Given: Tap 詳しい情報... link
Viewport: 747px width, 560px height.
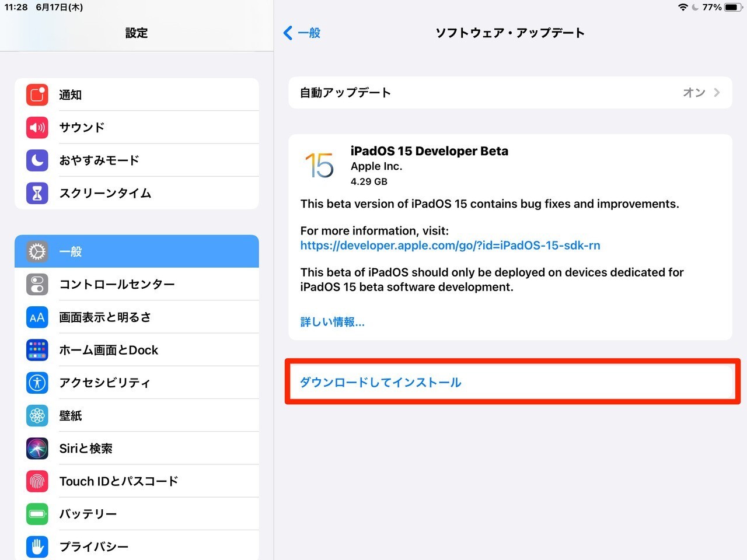Looking at the screenshot, I should [x=332, y=322].
